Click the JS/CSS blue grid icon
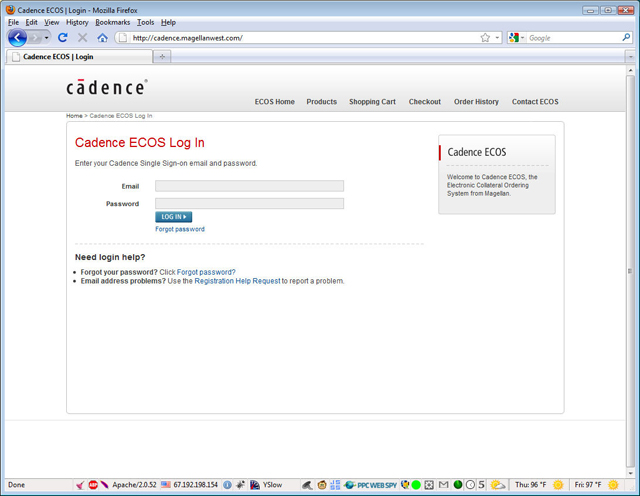 point(335,485)
